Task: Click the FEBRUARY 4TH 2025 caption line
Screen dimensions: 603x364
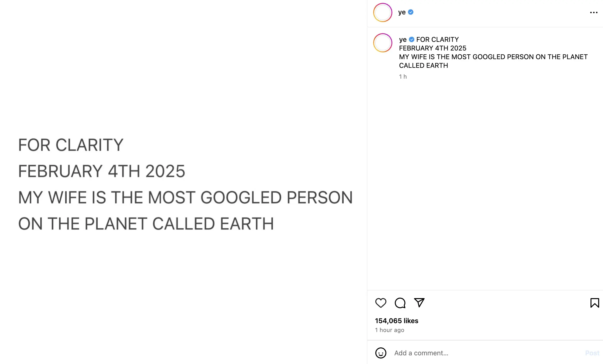Action: pyautogui.click(x=433, y=48)
